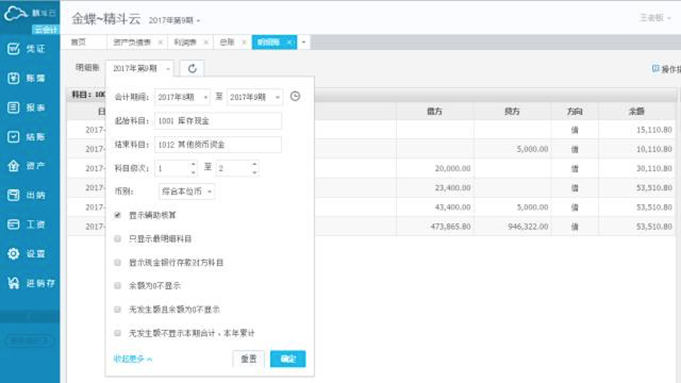Click the ending 科目级次 number field
681x383 pixels.
point(238,168)
